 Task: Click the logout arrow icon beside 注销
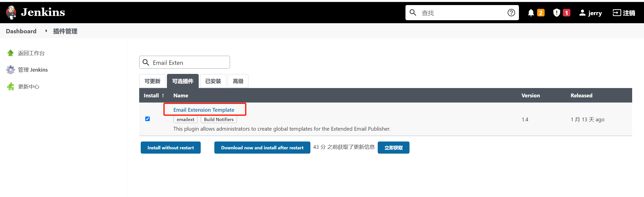[x=617, y=13]
